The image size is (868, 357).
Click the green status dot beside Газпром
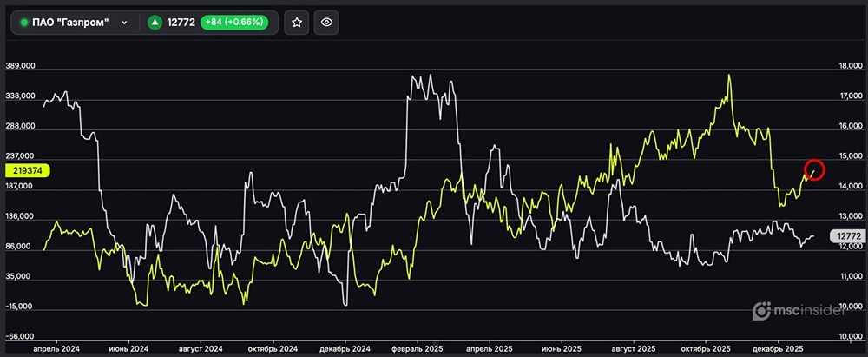click(23, 23)
